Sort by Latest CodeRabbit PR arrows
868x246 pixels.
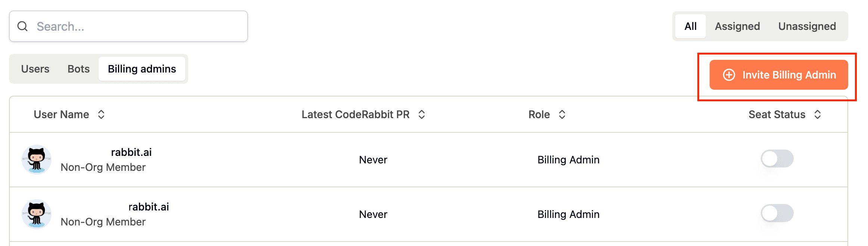point(422,114)
